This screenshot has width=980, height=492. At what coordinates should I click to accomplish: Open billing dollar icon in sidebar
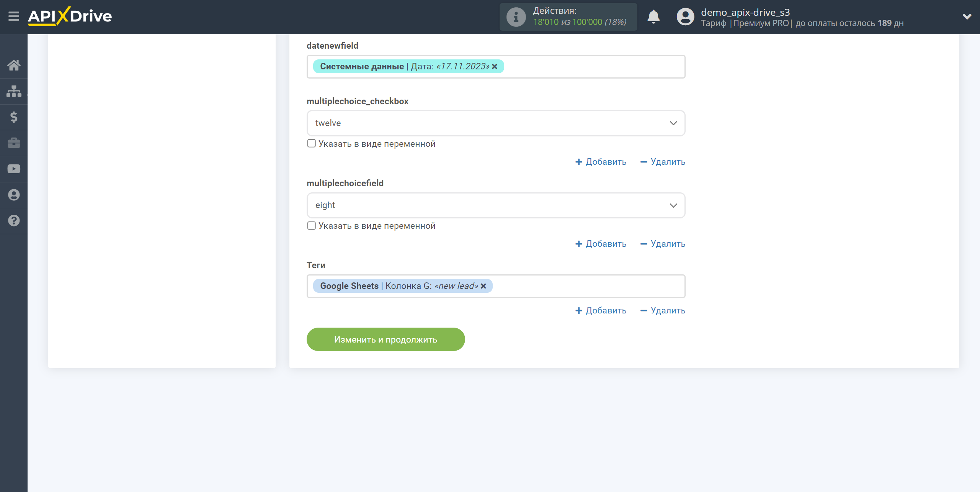pos(14,117)
